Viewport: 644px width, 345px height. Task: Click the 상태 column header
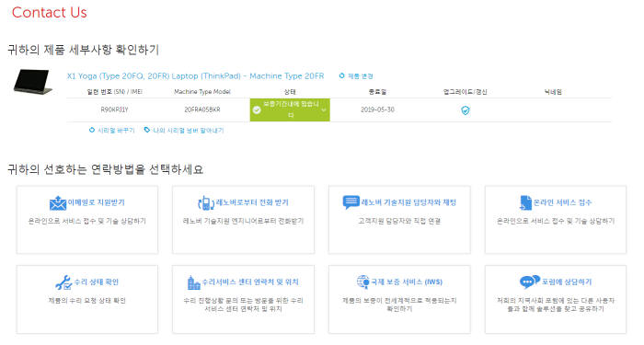(x=290, y=92)
